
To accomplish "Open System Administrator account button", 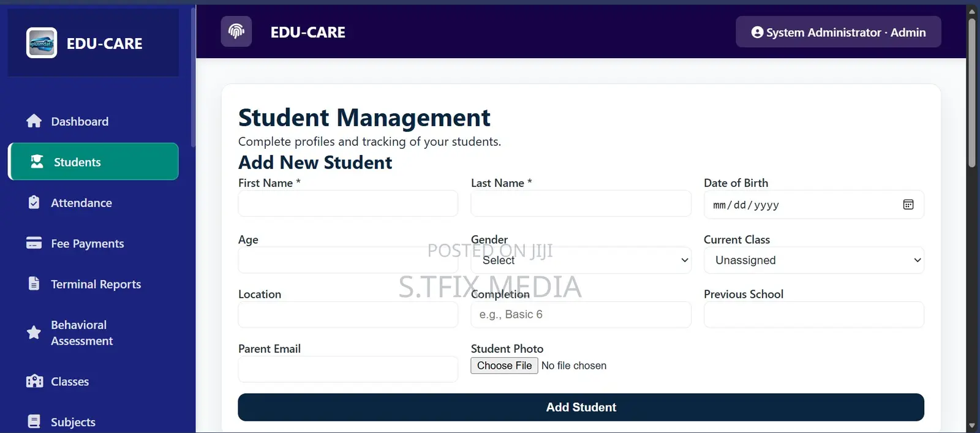I will [838, 32].
